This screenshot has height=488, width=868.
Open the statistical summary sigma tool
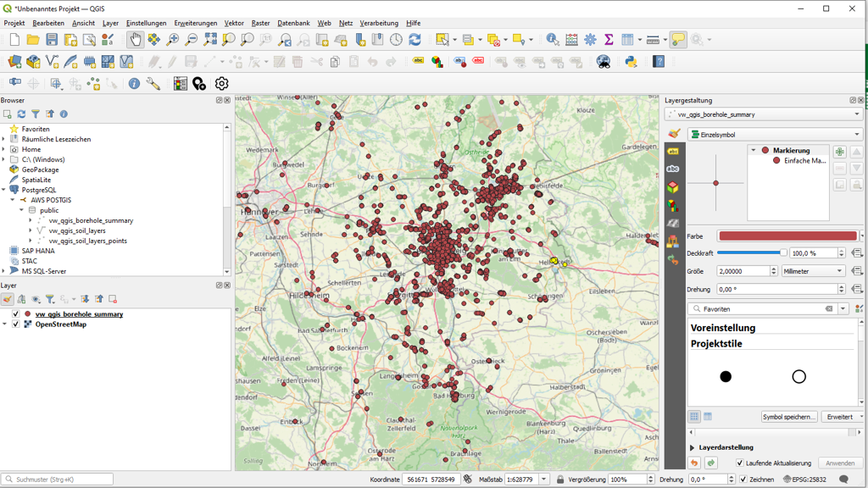coord(609,40)
